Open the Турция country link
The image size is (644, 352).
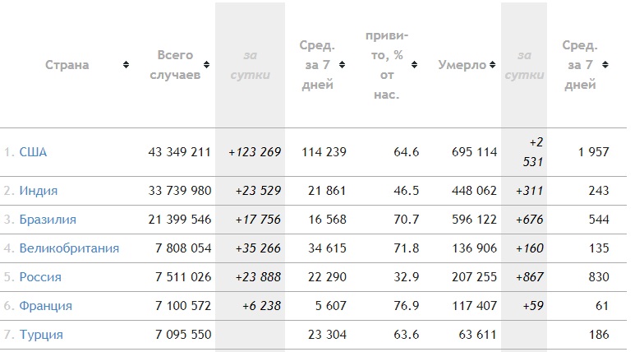(x=41, y=335)
